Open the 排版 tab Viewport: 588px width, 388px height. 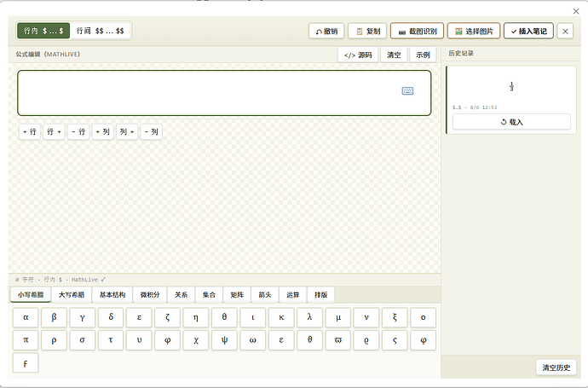click(320, 295)
